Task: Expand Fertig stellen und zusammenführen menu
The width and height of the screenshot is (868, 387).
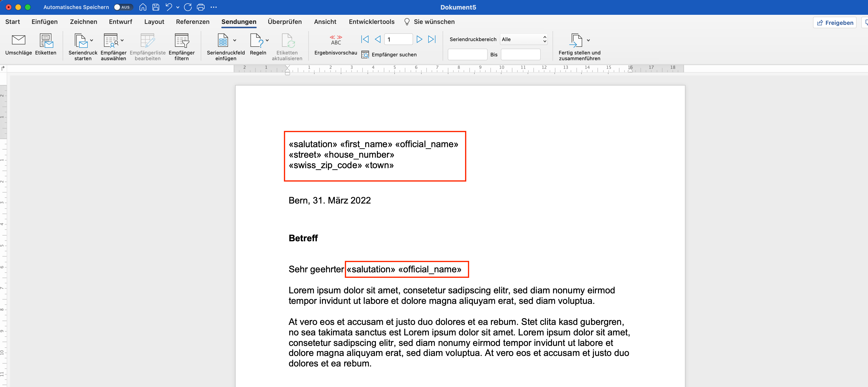Action: click(x=588, y=40)
